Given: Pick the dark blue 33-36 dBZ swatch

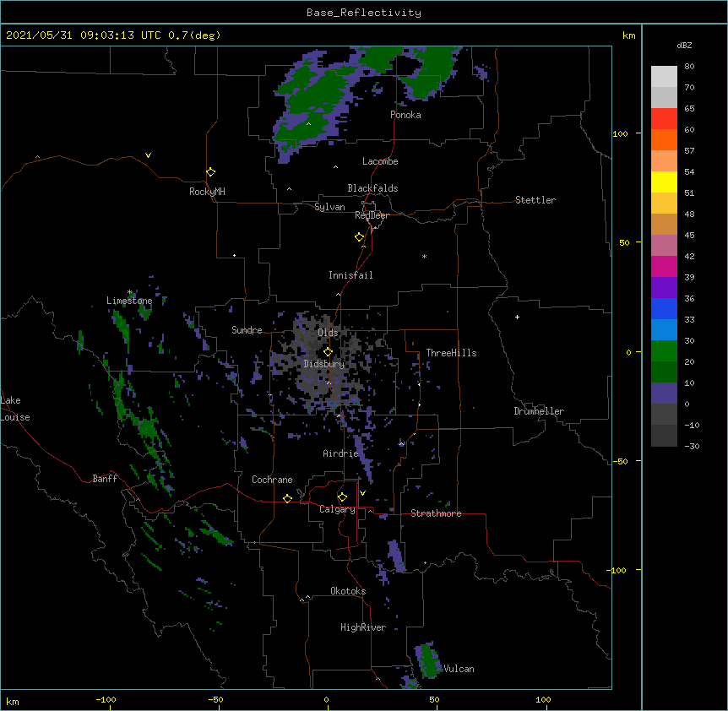Looking at the screenshot, I should pos(664,308).
